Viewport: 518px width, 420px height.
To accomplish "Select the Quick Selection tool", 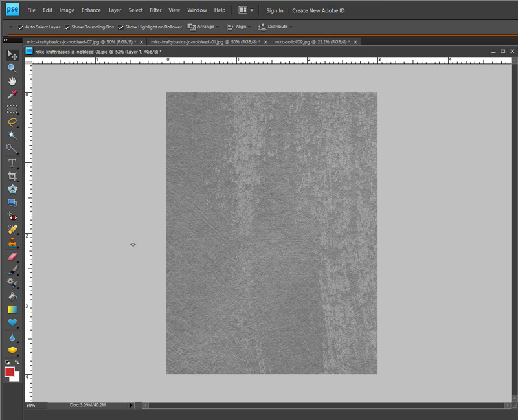I will (x=12, y=149).
